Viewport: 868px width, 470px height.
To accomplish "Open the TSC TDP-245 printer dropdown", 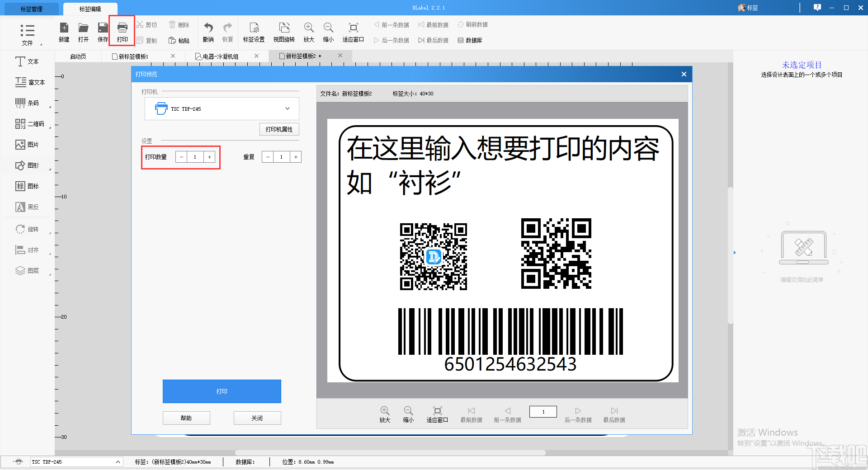I will click(287, 108).
